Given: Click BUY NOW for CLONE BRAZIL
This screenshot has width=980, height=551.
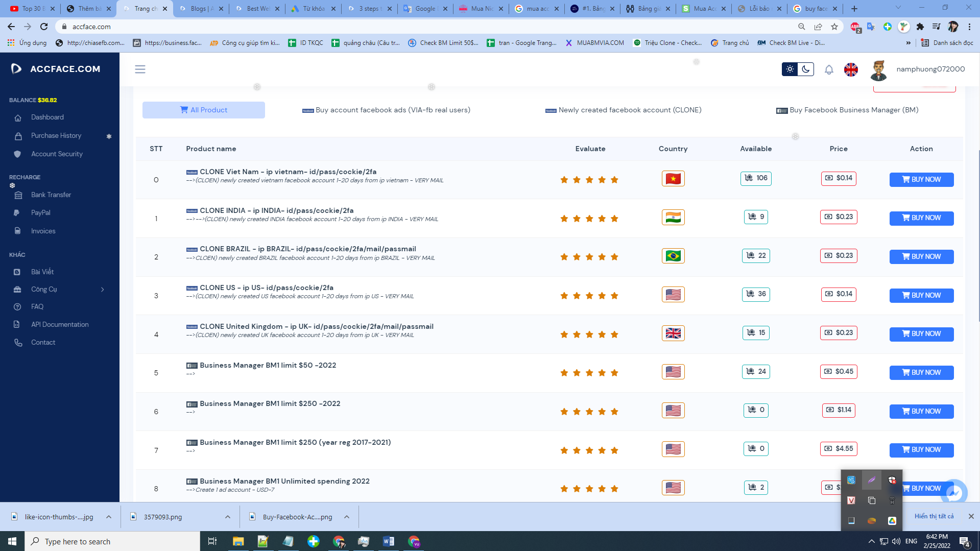Looking at the screenshot, I should click(x=921, y=256).
